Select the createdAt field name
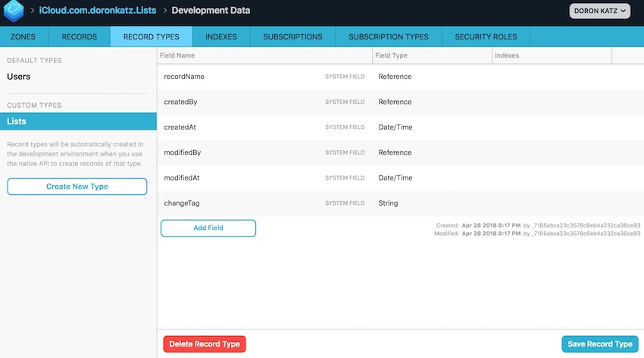 click(x=180, y=127)
